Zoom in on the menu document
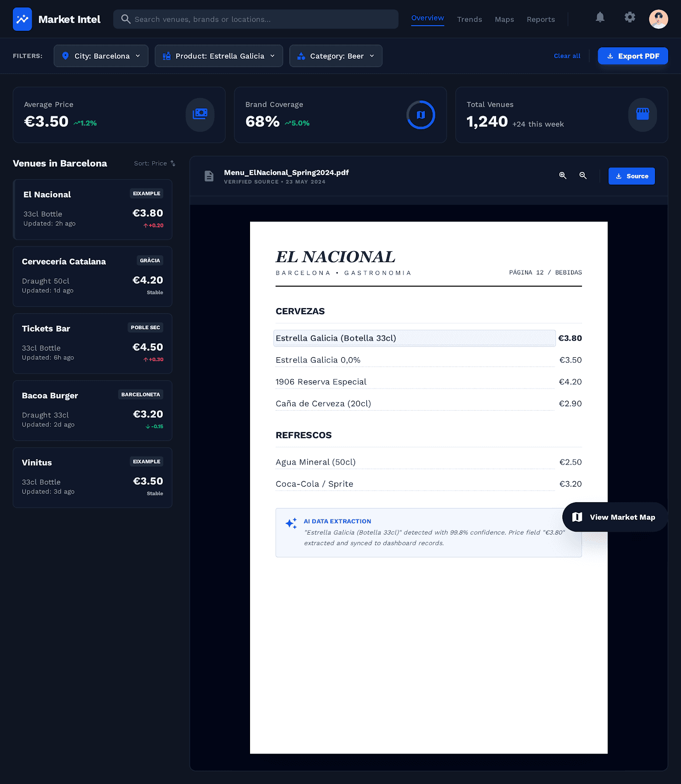 (563, 176)
